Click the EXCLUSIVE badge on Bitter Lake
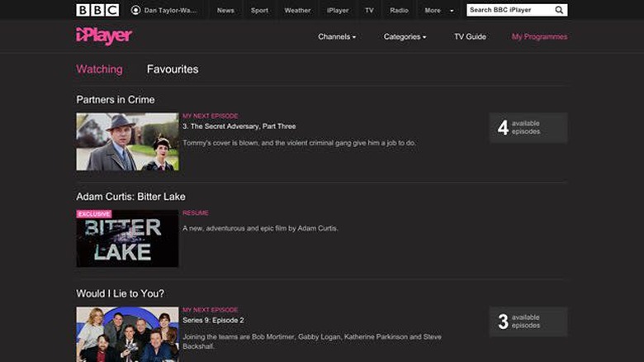 (94, 214)
